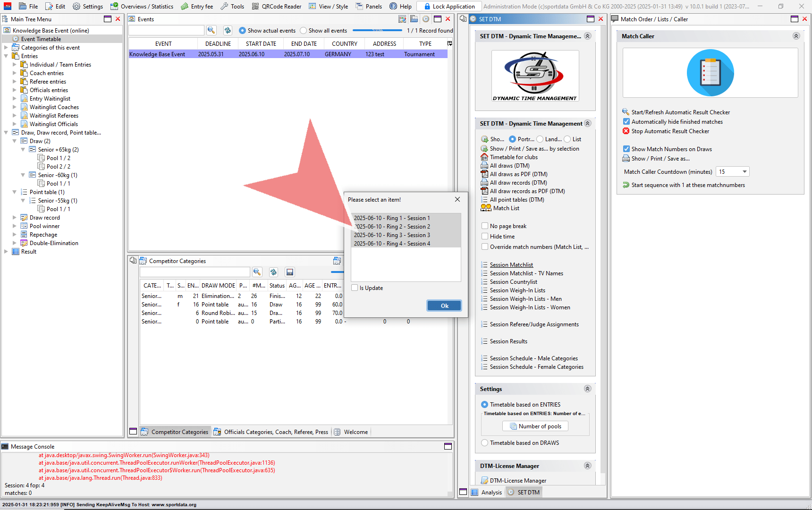
Task: Select Timetable based on DRAWS
Action: (485, 443)
